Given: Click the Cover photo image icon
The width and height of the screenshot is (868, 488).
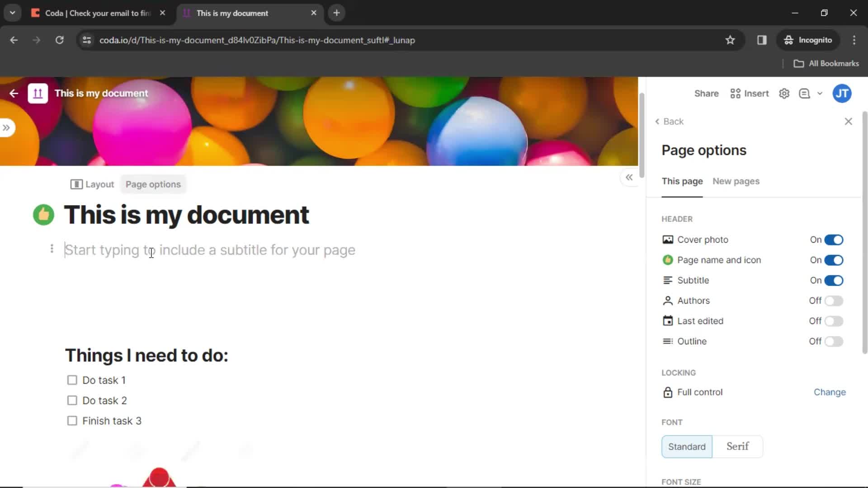Looking at the screenshot, I should (x=668, y=240).
